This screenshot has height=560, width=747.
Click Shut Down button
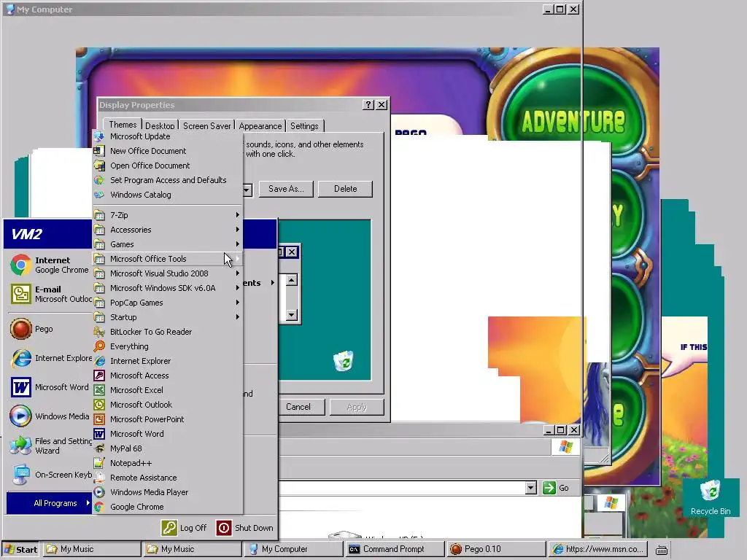[x=245, y=528]
